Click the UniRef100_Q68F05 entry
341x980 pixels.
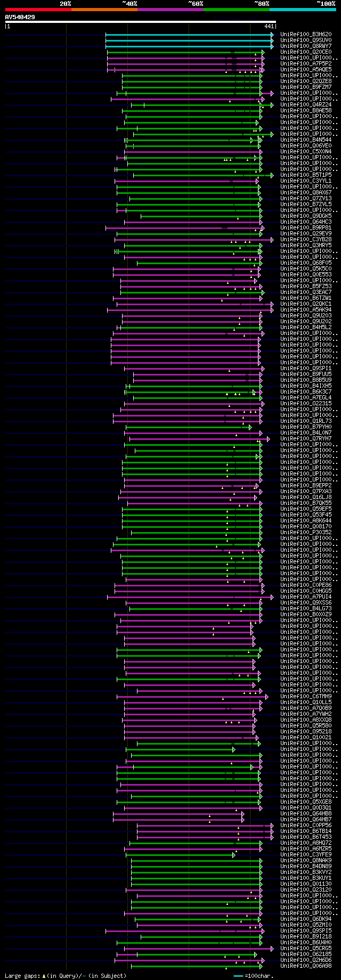(x=306, y=263)
